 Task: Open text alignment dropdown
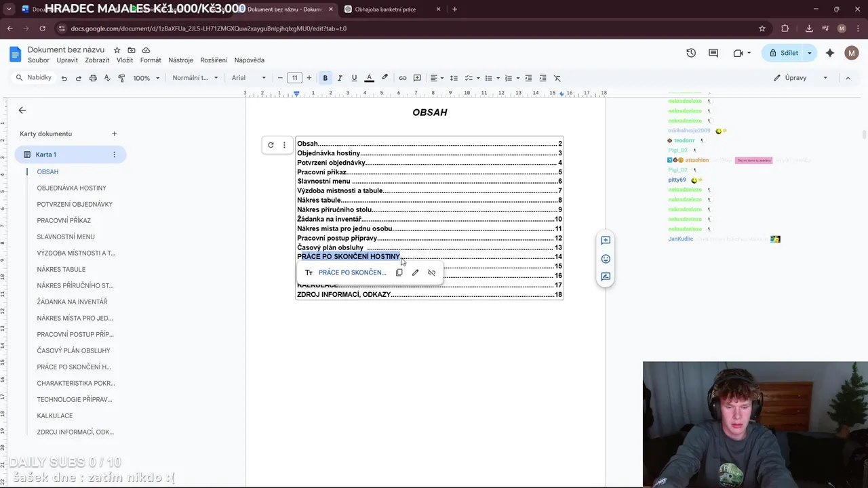click(x=437, y=78)
